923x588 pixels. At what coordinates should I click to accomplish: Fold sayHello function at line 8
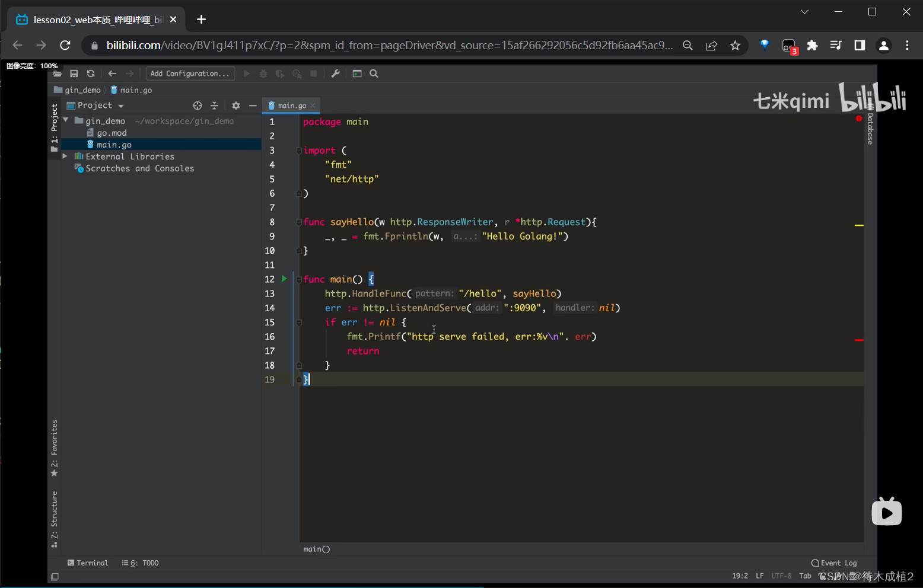tap(299, 222)
